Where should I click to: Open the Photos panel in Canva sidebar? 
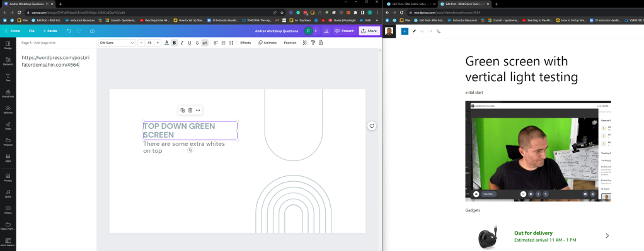8,177
